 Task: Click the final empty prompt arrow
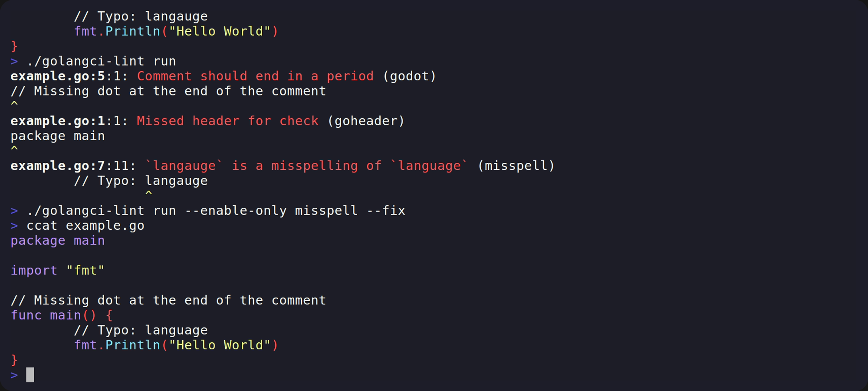click(14, 375)
